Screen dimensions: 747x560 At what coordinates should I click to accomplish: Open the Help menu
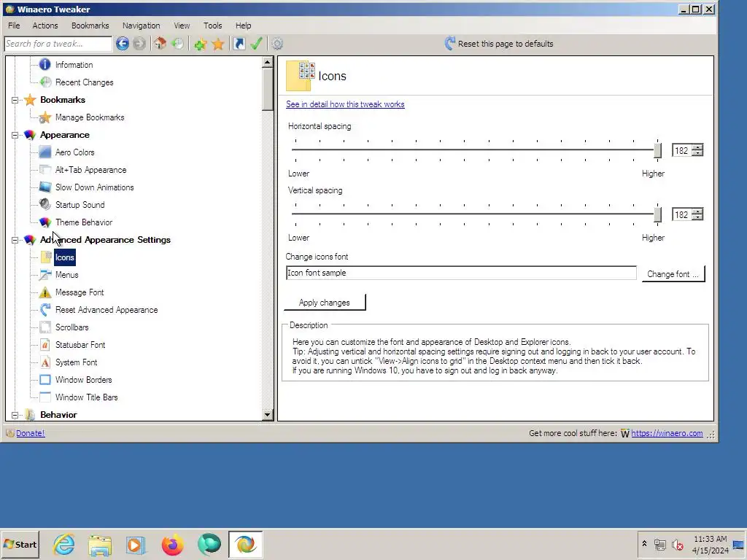pyautogui.click(x=243, y=26)
